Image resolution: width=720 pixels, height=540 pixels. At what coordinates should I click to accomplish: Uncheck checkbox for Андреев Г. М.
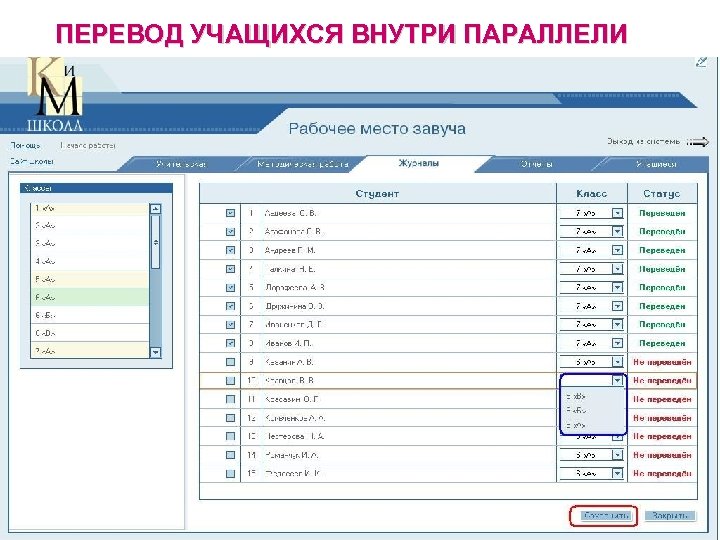click(231, 250)
